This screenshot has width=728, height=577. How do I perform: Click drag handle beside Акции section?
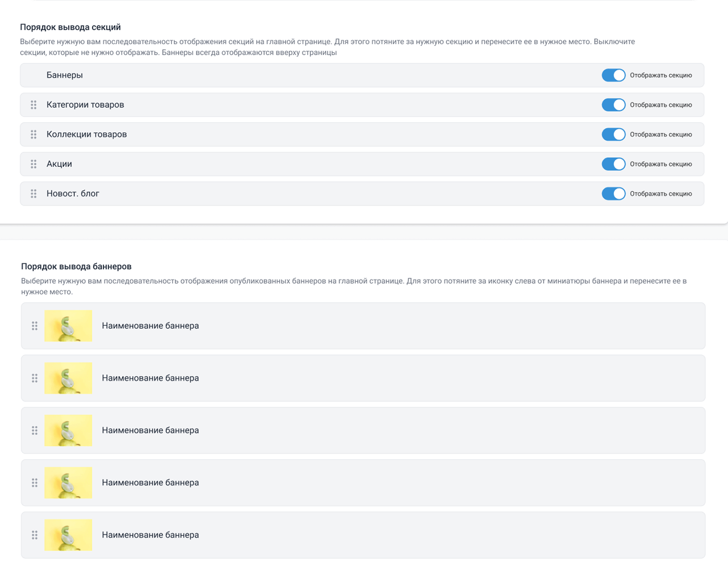(34, 164)
